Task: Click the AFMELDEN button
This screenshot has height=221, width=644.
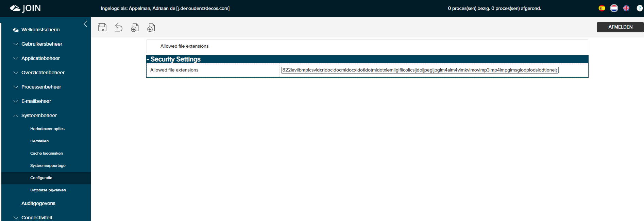Action: tap(620, 27)
